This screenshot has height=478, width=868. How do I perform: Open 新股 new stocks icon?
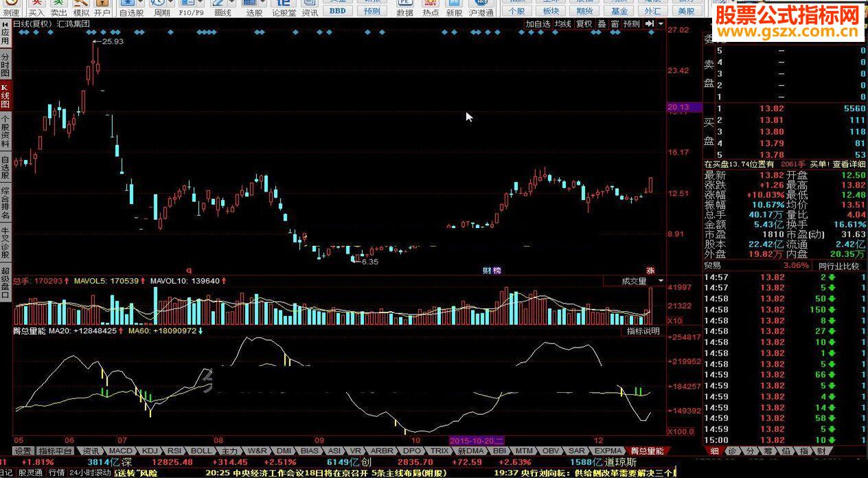[454, 8]
